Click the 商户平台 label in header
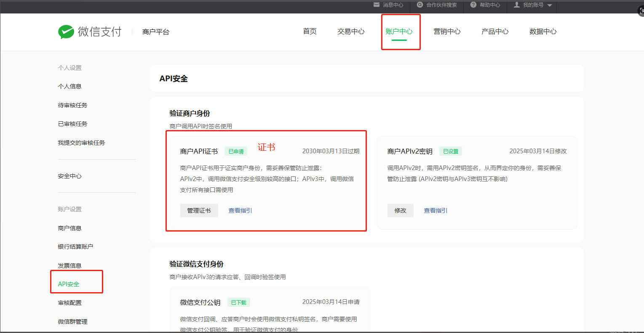The width and height of the screenshot is (644, 333). [x=156, y=32]
